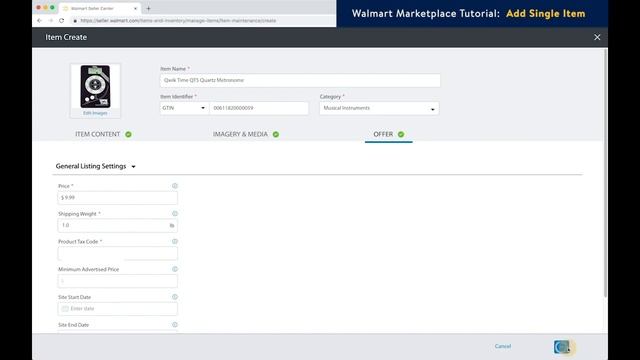Screen dimensions: 640x360
Task: Click the item identifier number field
Action: point(259,108)
